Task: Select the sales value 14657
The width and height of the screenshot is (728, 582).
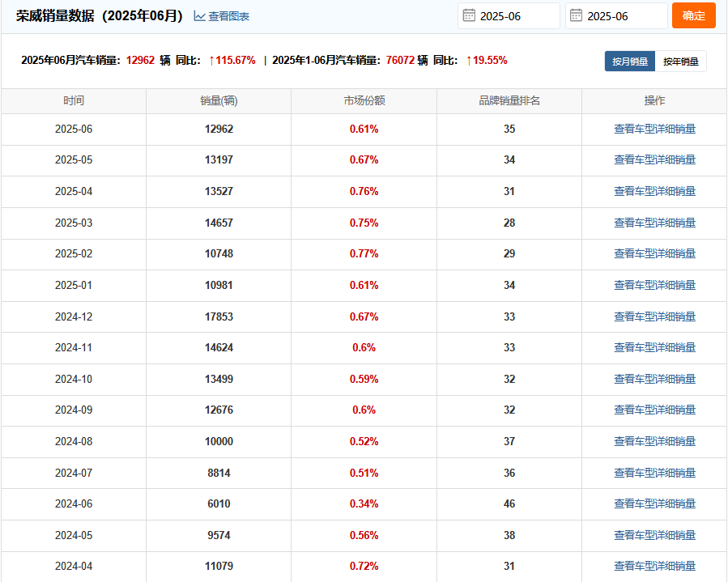Action: pyautogui.click(x=219, y=223)
